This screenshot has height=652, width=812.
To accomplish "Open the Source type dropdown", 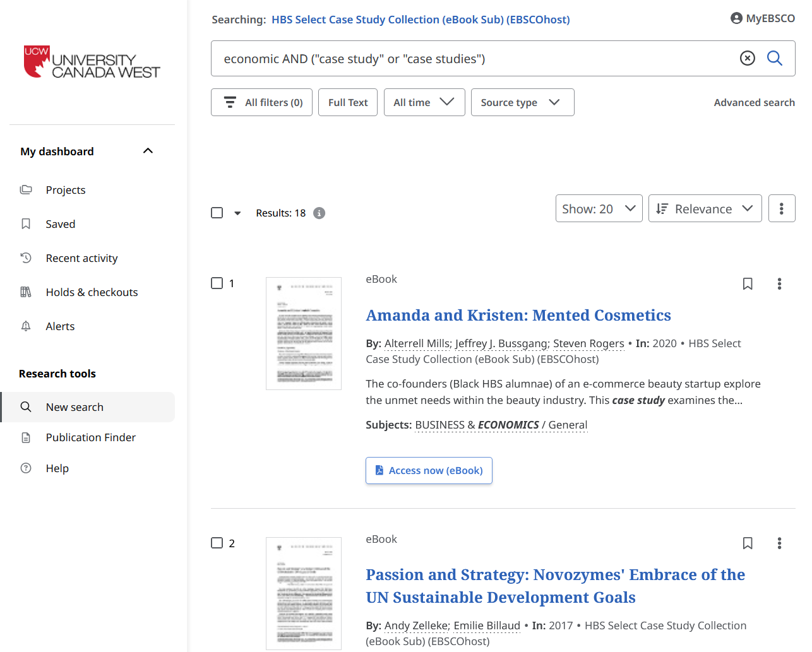I will coord(522,102).
